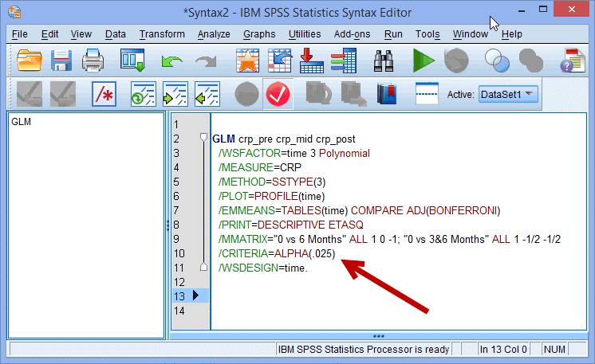
Task: Click the /WSDESIGN=time. line
Action: point(262,268)
